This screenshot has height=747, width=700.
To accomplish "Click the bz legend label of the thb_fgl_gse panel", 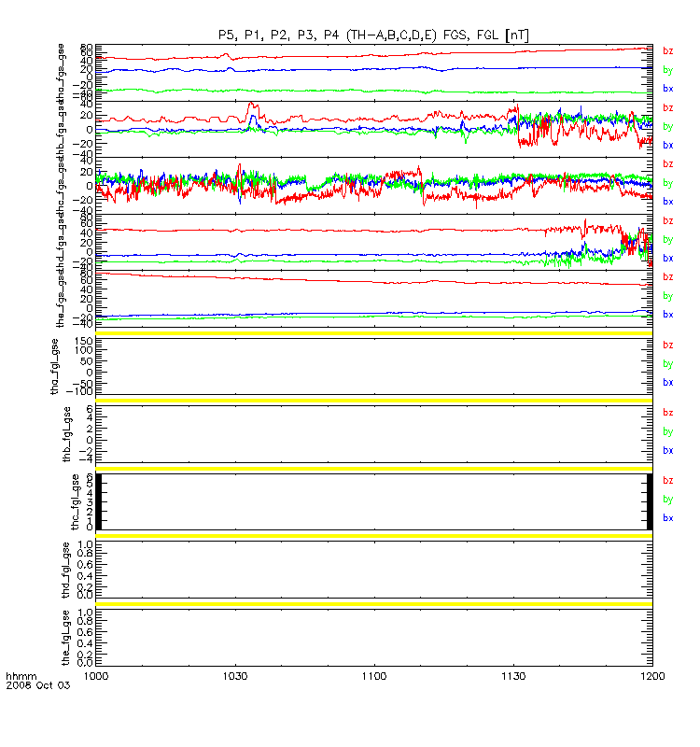I will (x=667, y=413).
